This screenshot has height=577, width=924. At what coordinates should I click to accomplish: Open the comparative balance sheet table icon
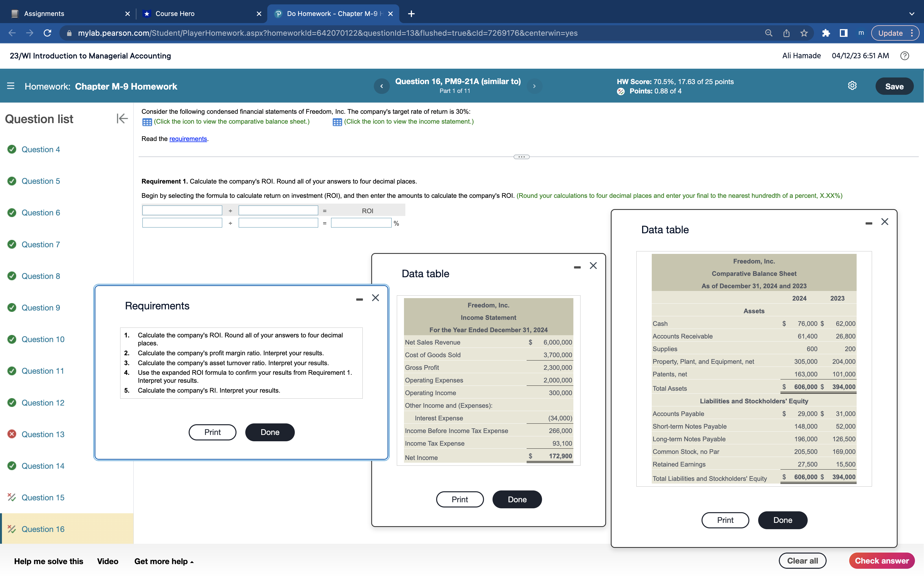tap(147, 122)
